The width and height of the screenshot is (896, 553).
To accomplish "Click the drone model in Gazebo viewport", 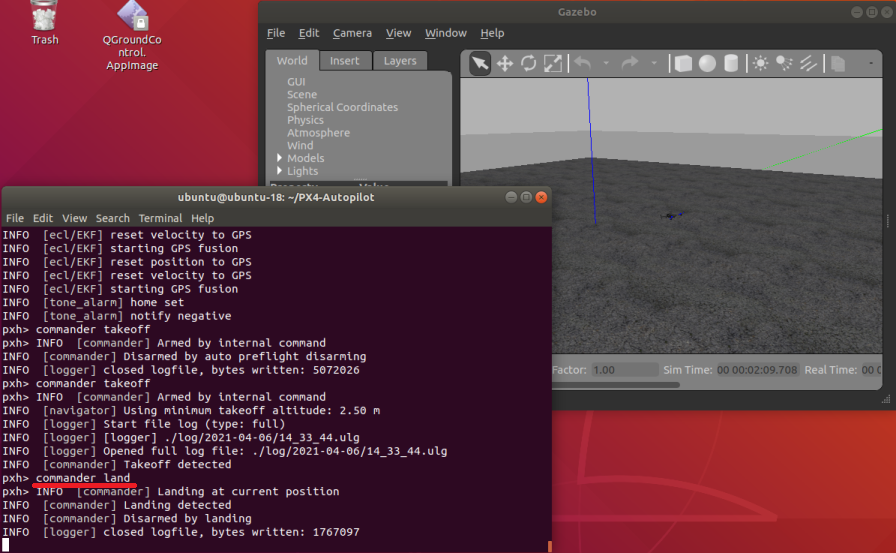I will point(671,216).
